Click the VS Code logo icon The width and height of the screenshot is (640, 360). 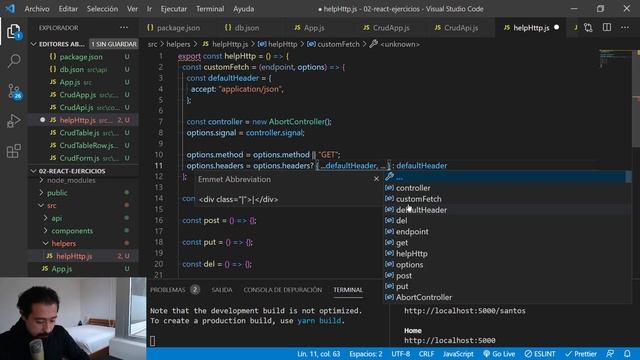coord(10,9)
